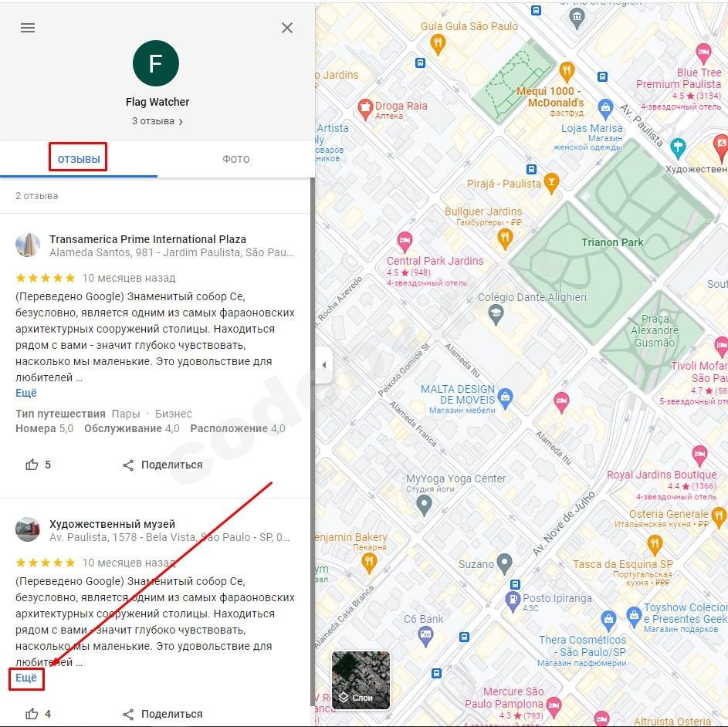The height and width of the screenshot is (727, 728).
Task: Collapse the side panel with arrow handle
Action: tap(323, 365)
